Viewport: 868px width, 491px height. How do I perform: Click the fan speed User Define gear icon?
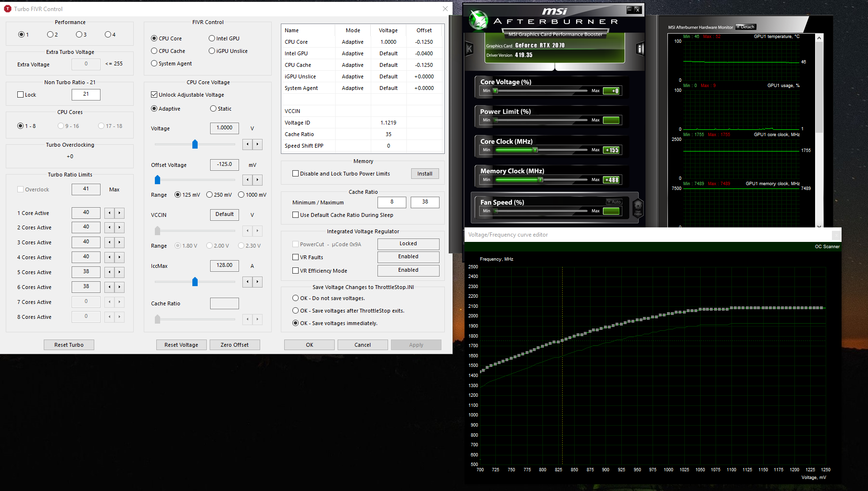638,208
